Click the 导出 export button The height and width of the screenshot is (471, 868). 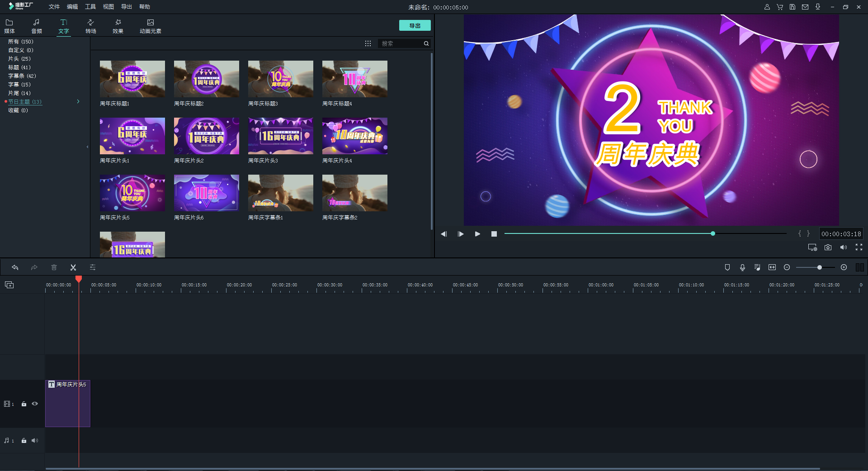click(415, 26)
